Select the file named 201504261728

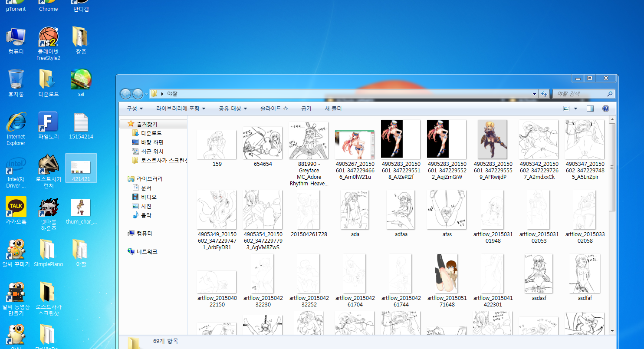(309, 214)
